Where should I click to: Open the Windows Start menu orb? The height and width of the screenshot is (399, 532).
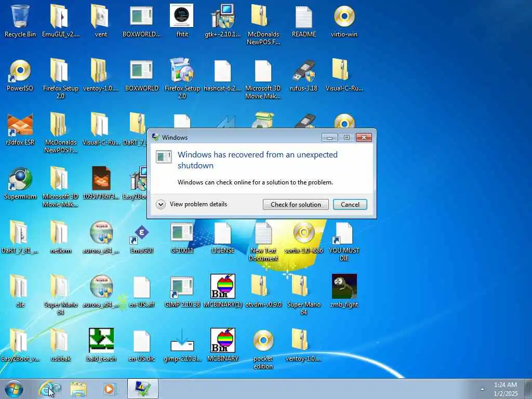click(x=14, y=389)
